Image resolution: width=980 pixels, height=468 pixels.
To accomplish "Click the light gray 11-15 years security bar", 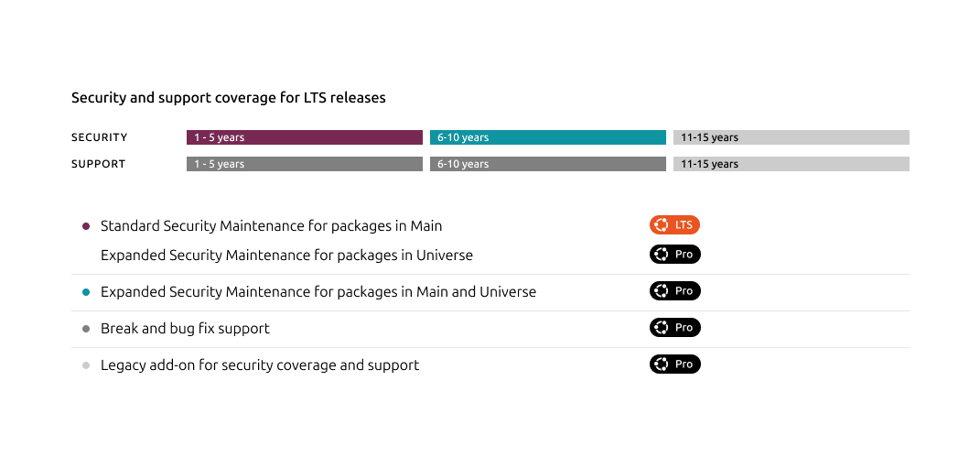I will click(791, 137).
